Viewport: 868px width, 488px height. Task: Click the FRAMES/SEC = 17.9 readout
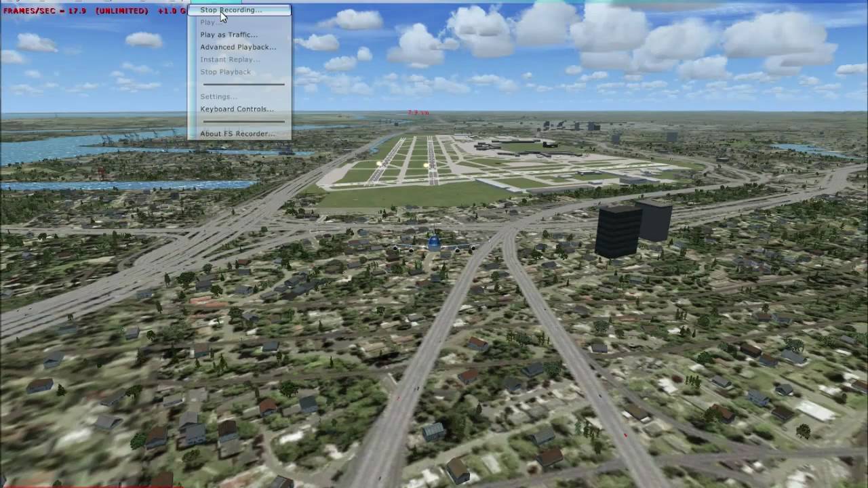pyautogui.click(x=45, y=11)
